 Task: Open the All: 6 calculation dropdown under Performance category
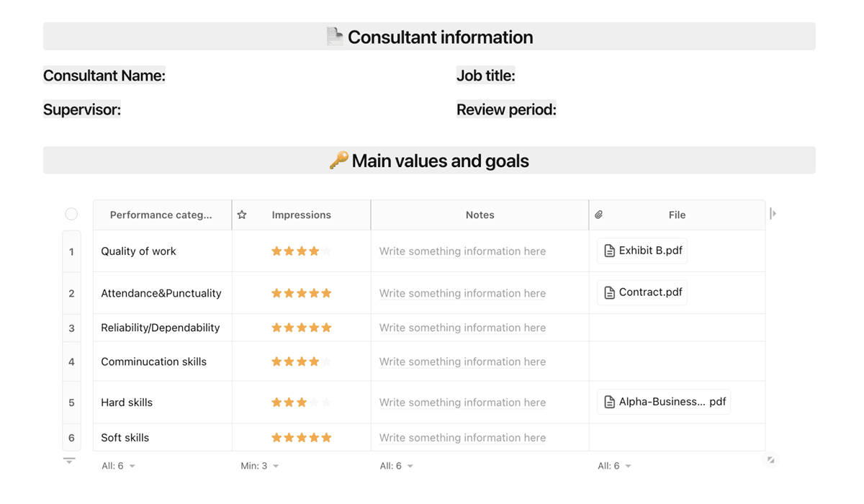click(117, 466)
